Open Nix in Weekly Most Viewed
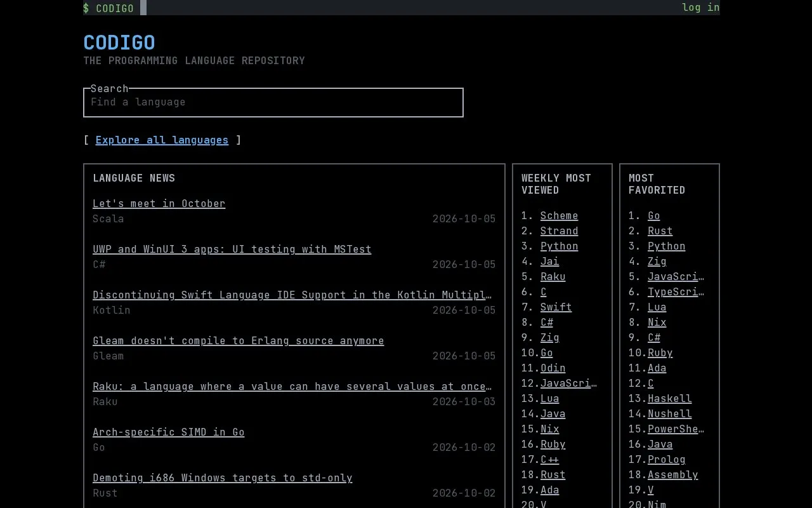This screenshot has height=508, width=812. 549,429
